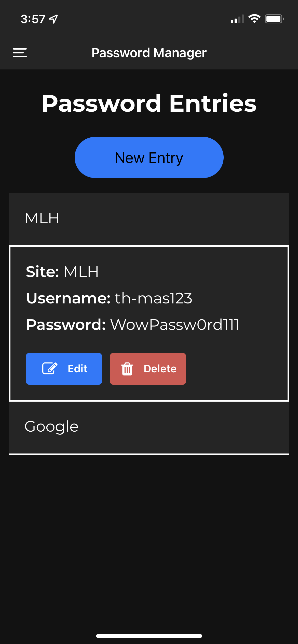Tap the Site: MLH line
Screen dimensions: 298x644
[x=62, y=272]
